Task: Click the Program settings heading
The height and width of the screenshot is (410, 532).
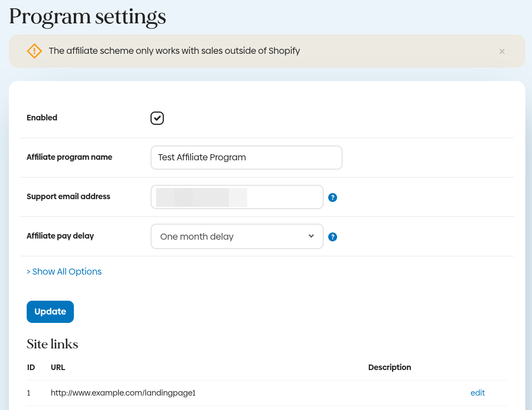Action: pyautogui.click(x=88, y=17)
